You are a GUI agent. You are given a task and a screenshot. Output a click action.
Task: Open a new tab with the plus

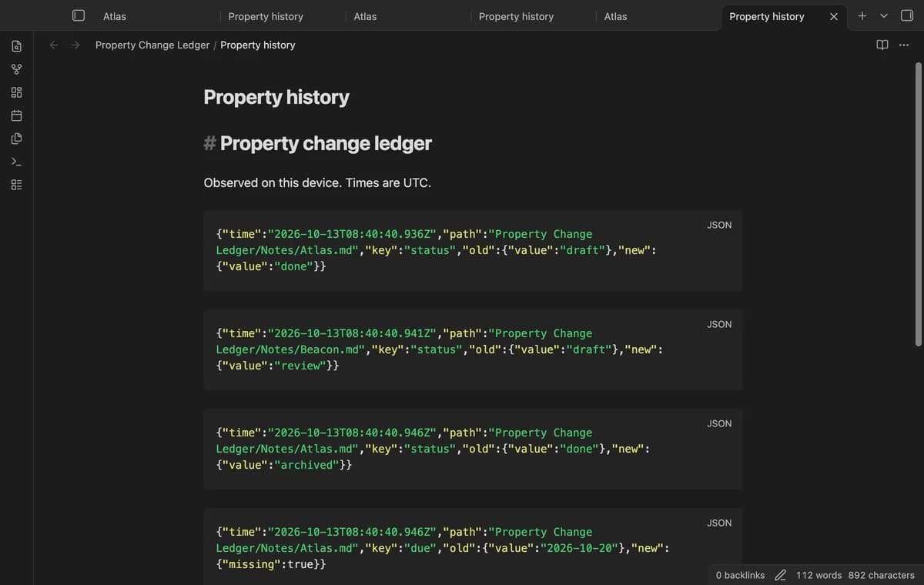tap(862, 15)
